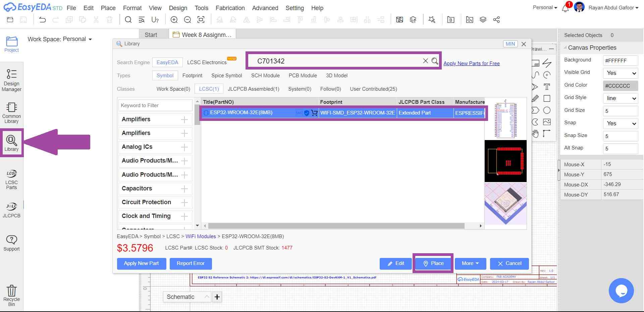Open the Fabrication menu
Screen dimensions: 644x312
point(230,8)
